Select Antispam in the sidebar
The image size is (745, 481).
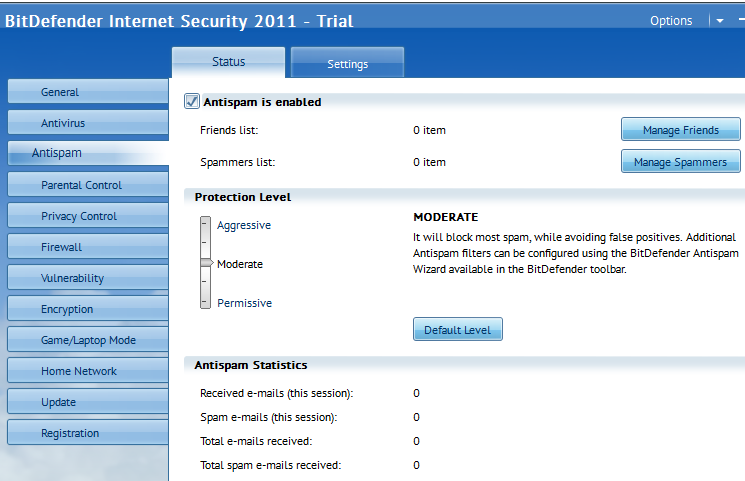pyautogui.click(x=88, y=153)
